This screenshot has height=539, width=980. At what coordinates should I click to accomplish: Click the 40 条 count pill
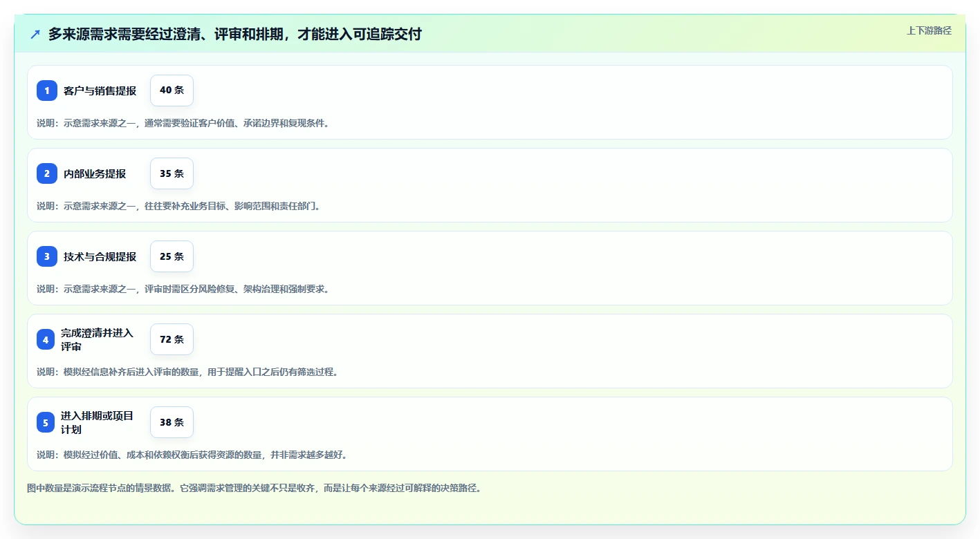coord(172,91)
